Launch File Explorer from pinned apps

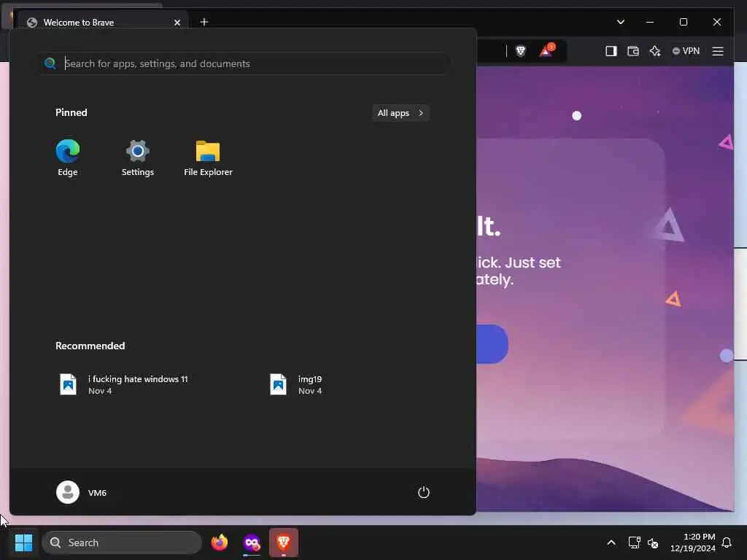pyautogui.click(x=208, y=158)
